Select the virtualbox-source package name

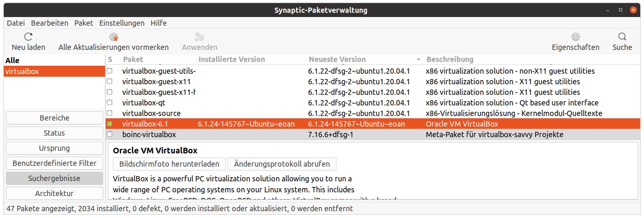pos(151,113)
